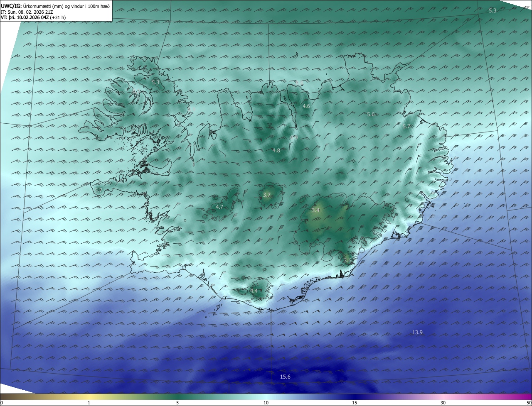Click the 4.8 value in the north-central highlands
Screen dimensions: 532x406
276,150
